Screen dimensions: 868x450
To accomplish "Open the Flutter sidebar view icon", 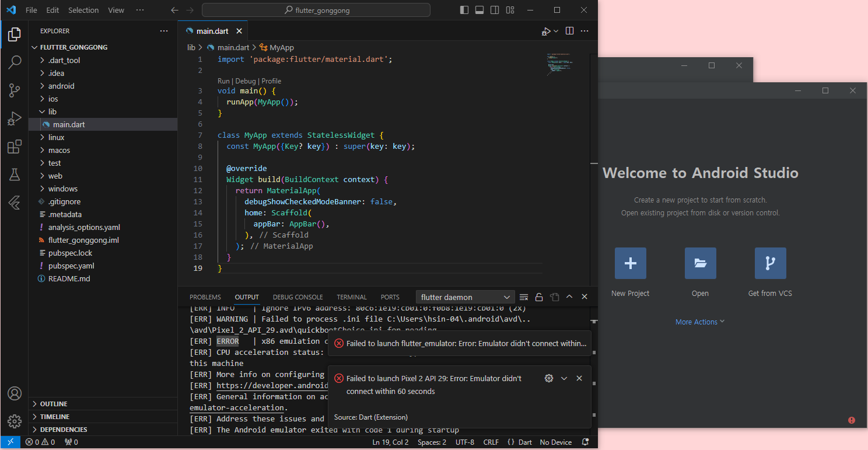I will point(15,203).
